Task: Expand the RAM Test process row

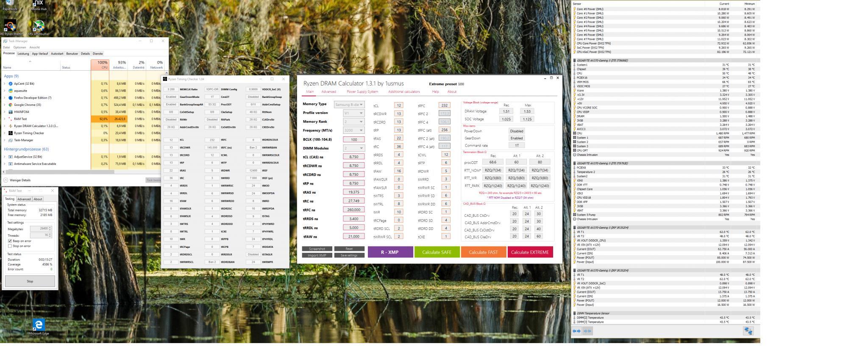Action: pos(5,119)
